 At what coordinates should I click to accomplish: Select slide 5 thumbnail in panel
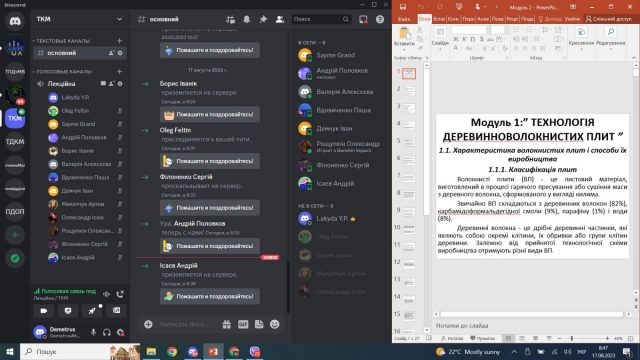pos(409,142)
